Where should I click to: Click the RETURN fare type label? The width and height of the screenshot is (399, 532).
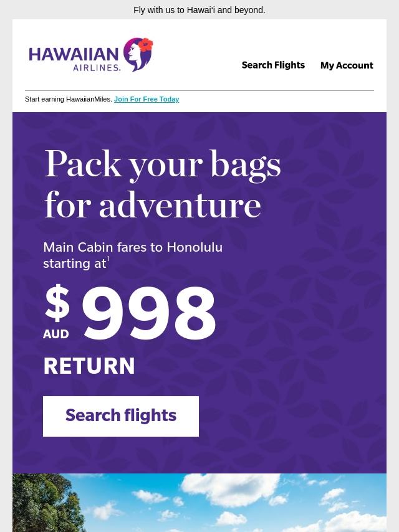pos(89,366)
